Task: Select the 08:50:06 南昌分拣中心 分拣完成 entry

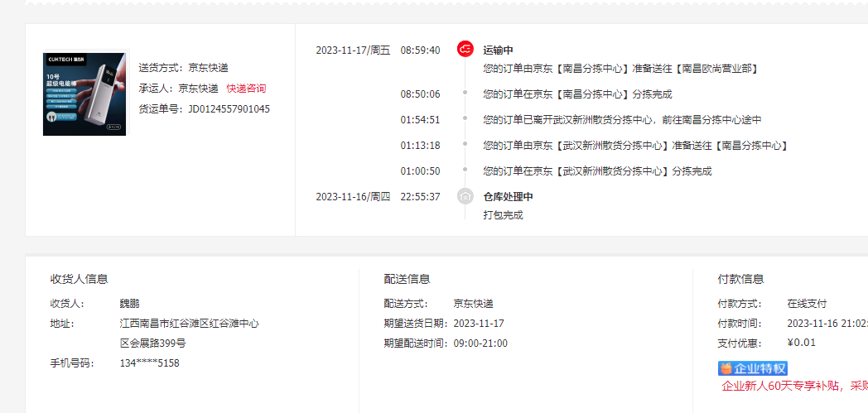Action: 577,94
